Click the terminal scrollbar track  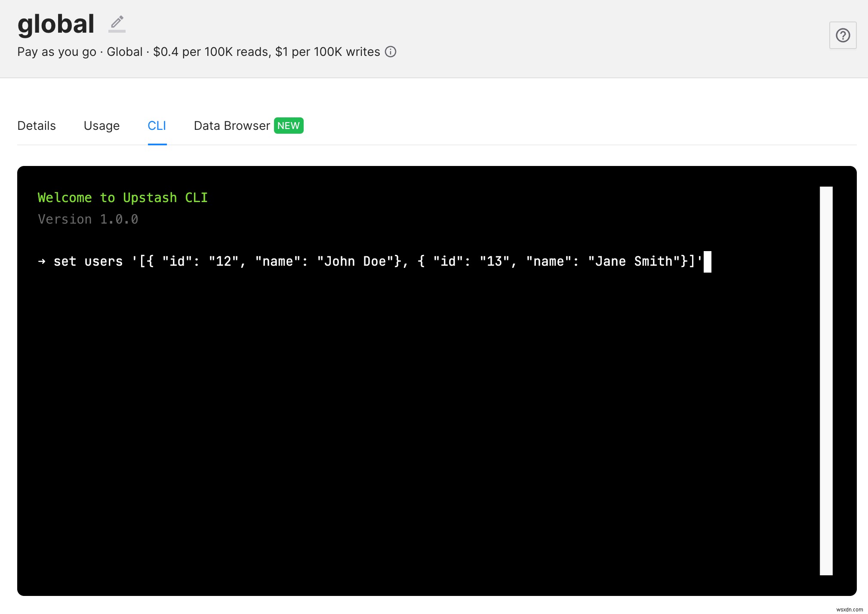coord(826,381)
